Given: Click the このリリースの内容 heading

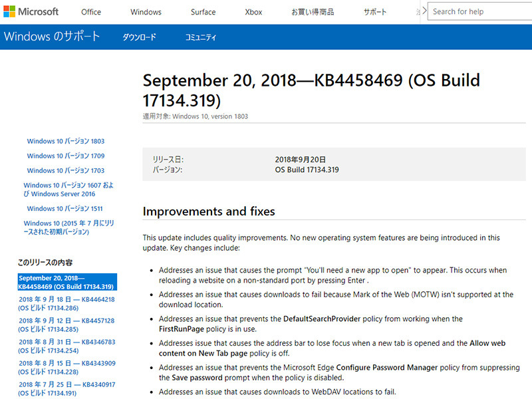Looking at the screenshot, I should pyautogui.click(x=45, y=262).
